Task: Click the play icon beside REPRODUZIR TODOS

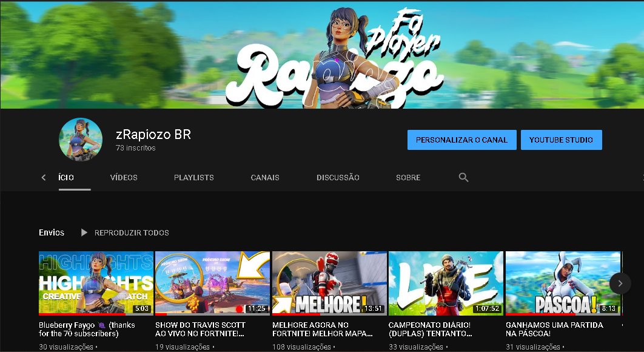Action: (83, 232)
